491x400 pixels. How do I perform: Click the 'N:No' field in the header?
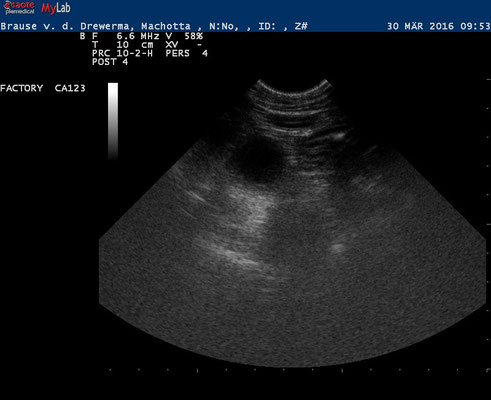[x=224, y=26]
